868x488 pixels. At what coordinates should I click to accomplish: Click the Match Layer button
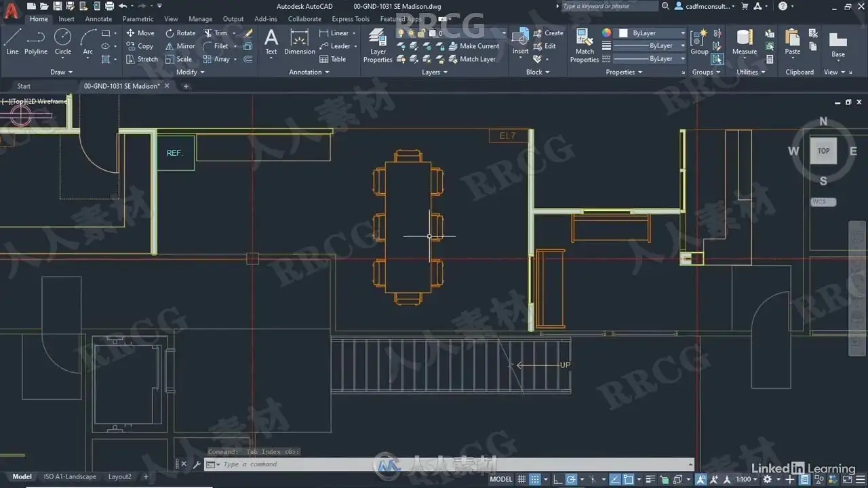point(472,59)
